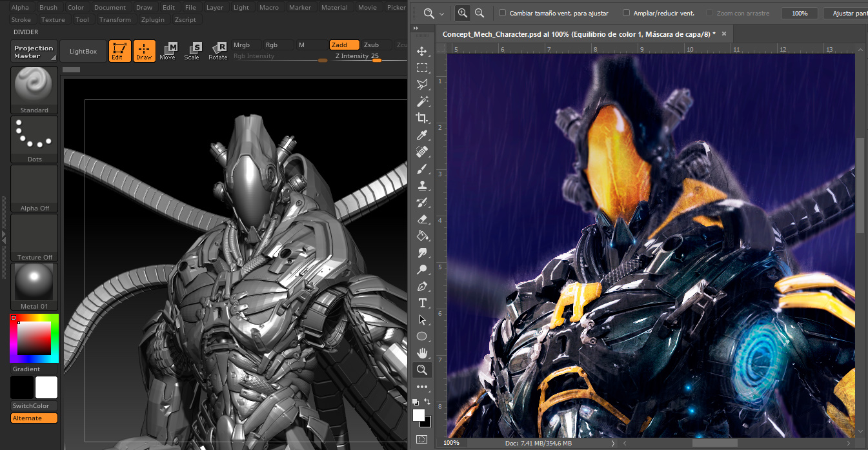Select the Eraser tool
Image resolution: width=868 pixels, height=450 pixels.
[422, 219]
